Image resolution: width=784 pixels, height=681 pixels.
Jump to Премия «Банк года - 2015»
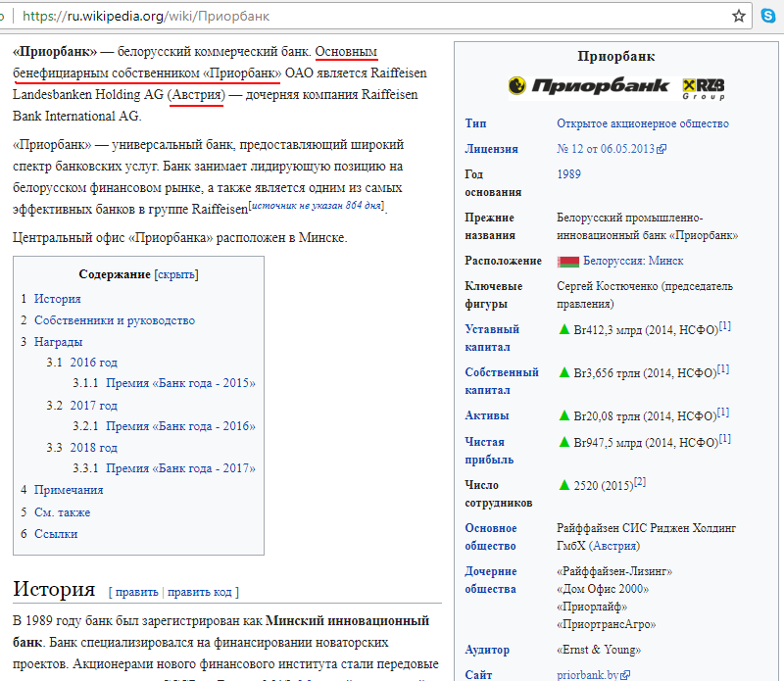coord(180,383)
